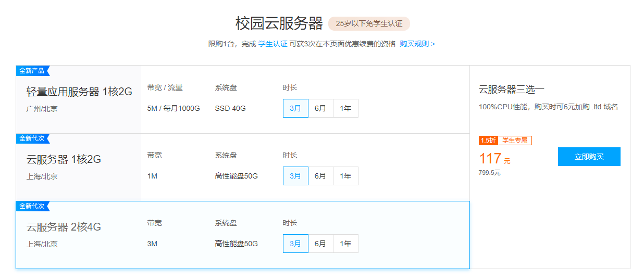Select 3月 duration for 云服务器 1核2G
Viewport: 644px width, 280px height.
[295, 176]
